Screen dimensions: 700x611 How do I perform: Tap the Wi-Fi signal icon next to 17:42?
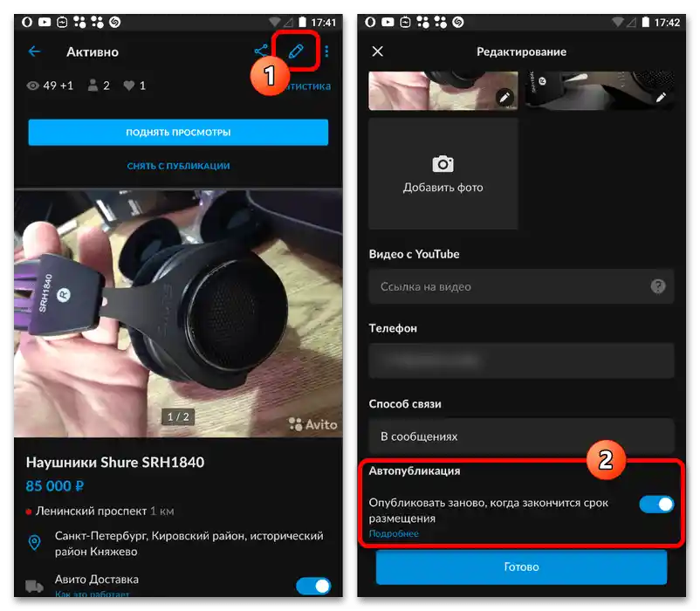pyautogui.click(x=617, y=22)
